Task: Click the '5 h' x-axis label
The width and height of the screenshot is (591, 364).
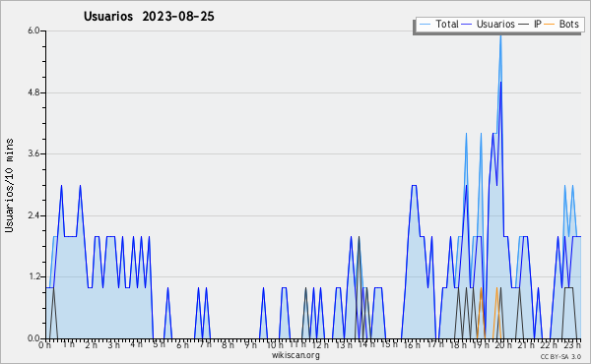Action: pyautogui.click(x=159, y=344)
